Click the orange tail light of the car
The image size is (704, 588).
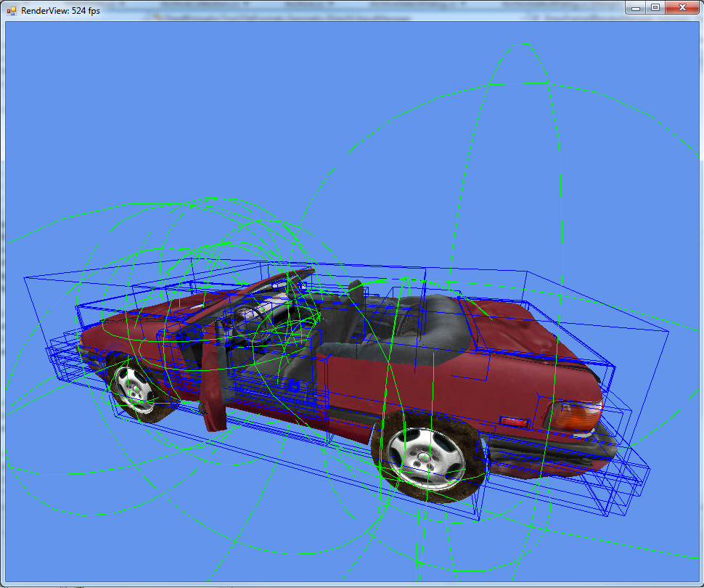point(576,416)
